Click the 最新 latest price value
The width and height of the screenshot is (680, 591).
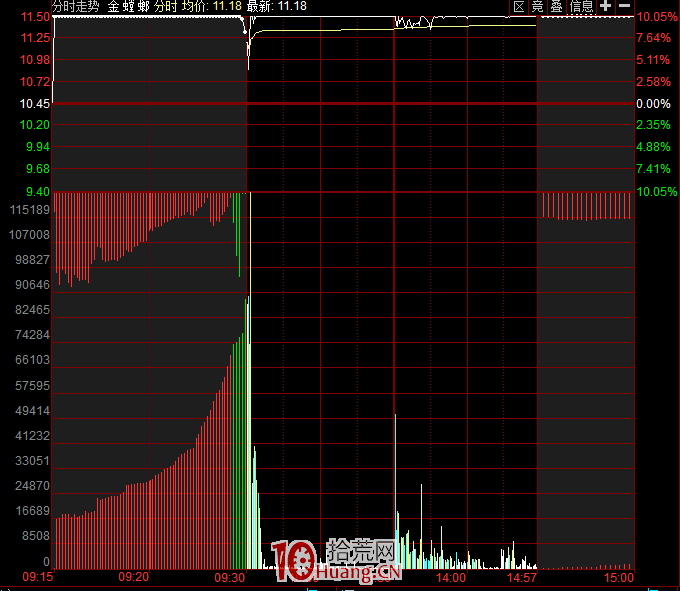[293, 6]
